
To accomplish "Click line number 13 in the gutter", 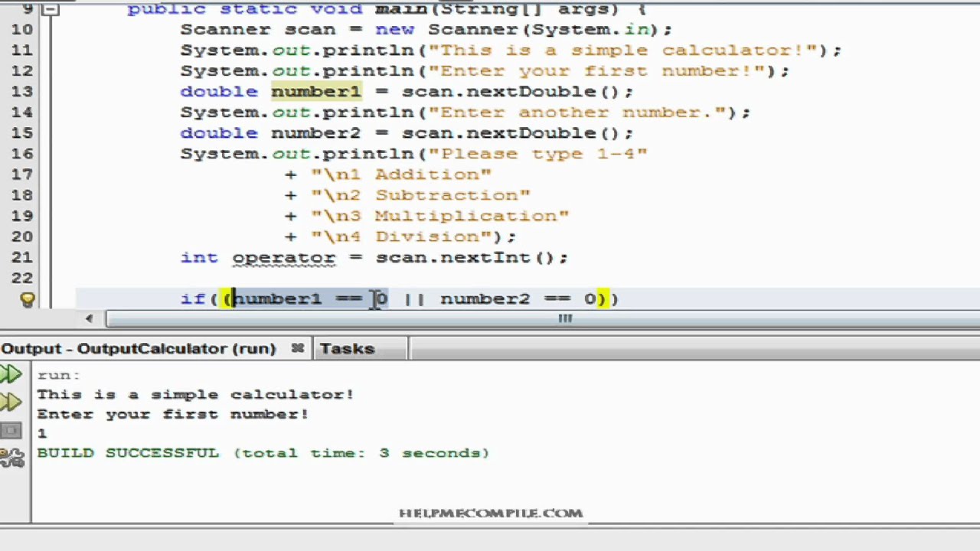I will tap(22, 91).
